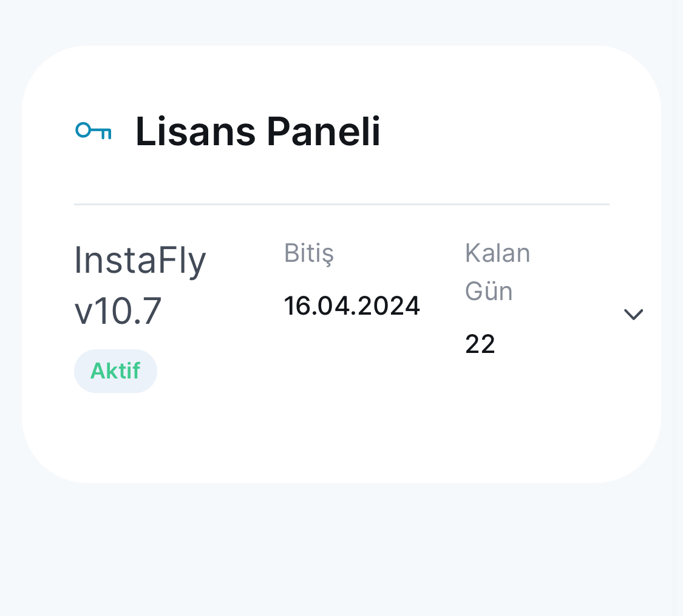Click the white card area above the heading
This screenshot has height=616, width=683.
coord(341,78)
